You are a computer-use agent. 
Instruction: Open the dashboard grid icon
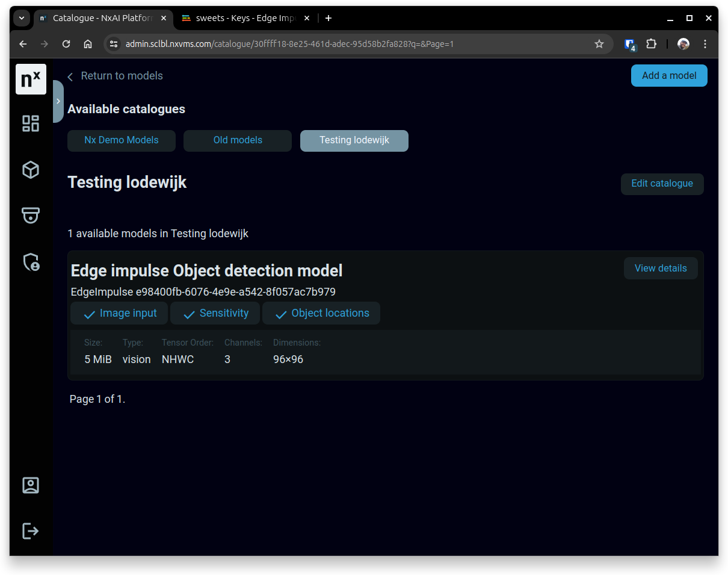(31, 123)
